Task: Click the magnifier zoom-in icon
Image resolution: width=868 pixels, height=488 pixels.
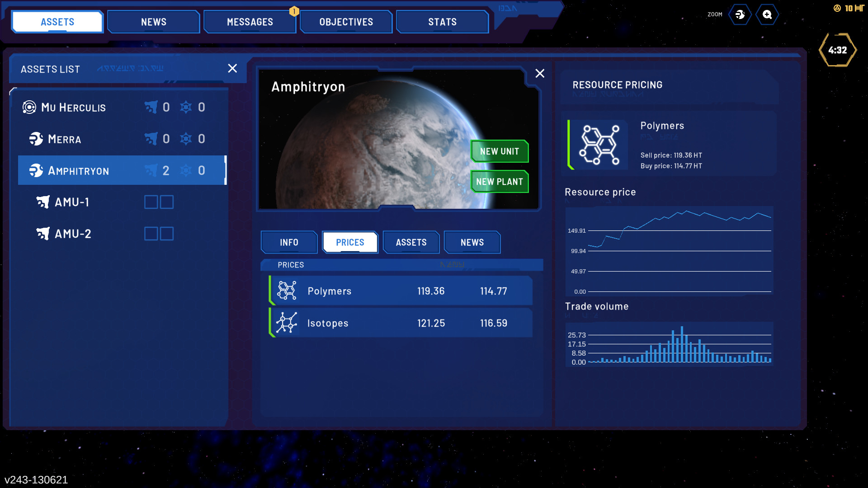Action: tap(767, 15)
